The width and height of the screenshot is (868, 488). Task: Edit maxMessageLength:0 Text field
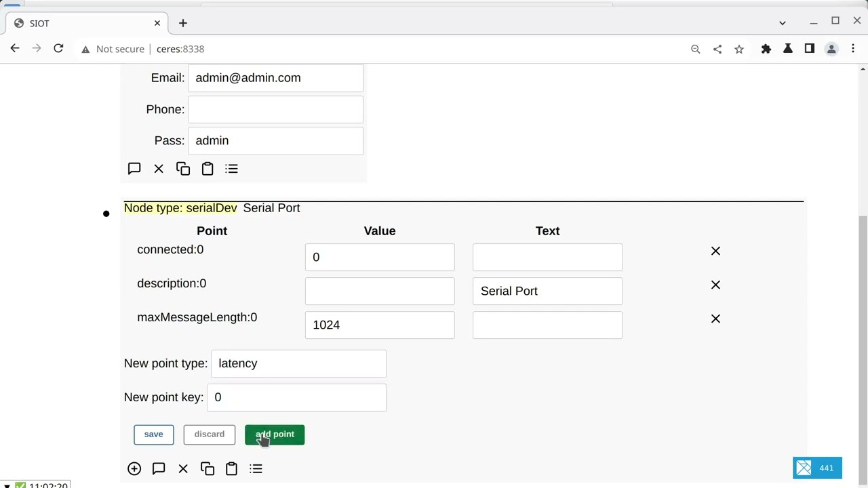pyautogui.click(x=547, y=325)
